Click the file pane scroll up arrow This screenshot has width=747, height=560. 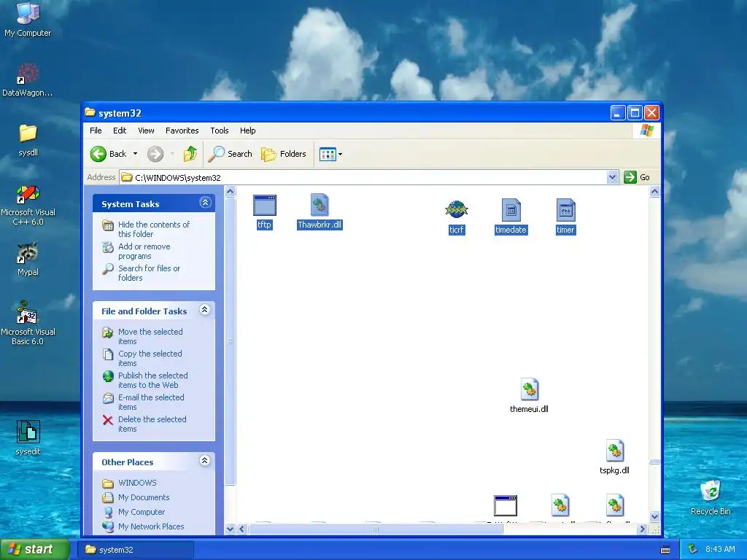[x=654, y=192]
